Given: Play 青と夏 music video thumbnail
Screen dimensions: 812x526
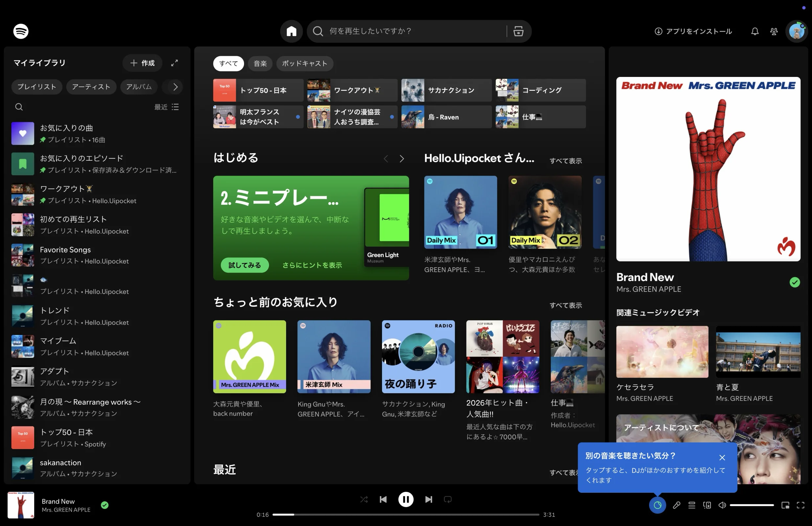Looking at the screenshot, I should pyautogui.click(x=758, y=352).
